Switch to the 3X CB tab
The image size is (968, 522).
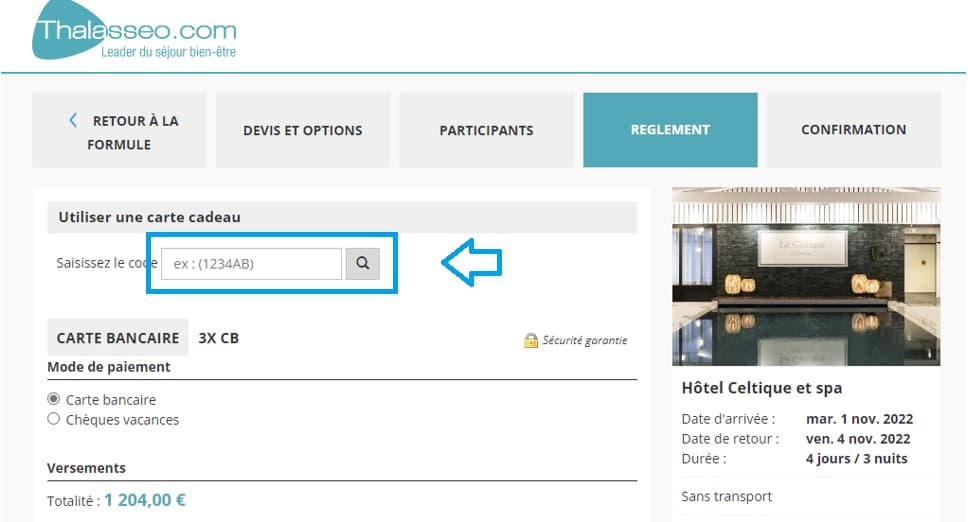click(219, 338)
